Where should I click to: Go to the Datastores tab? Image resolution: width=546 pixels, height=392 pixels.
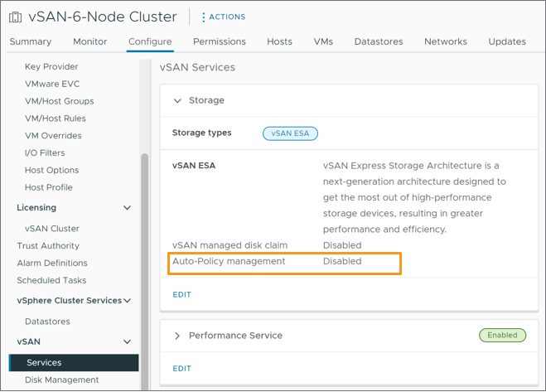[x=378, y=41]
